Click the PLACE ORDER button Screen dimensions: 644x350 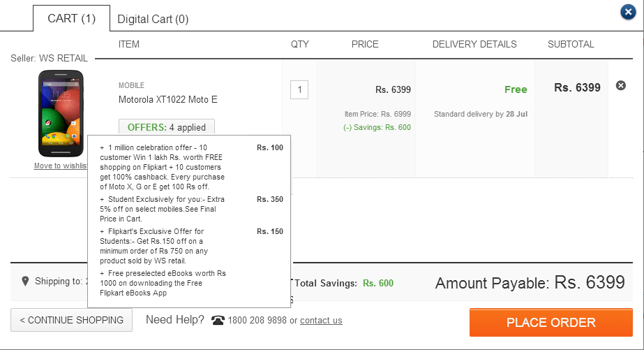[x=551, y=323]
